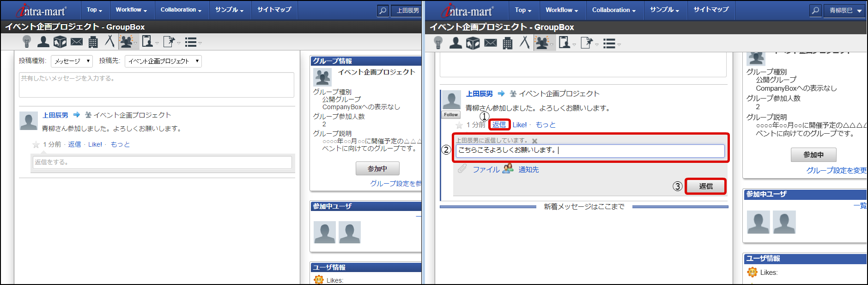
Task: Open the 青柳辰巳 user dropdown in right window
Action: pyautogui.click(x=844, y=10)
